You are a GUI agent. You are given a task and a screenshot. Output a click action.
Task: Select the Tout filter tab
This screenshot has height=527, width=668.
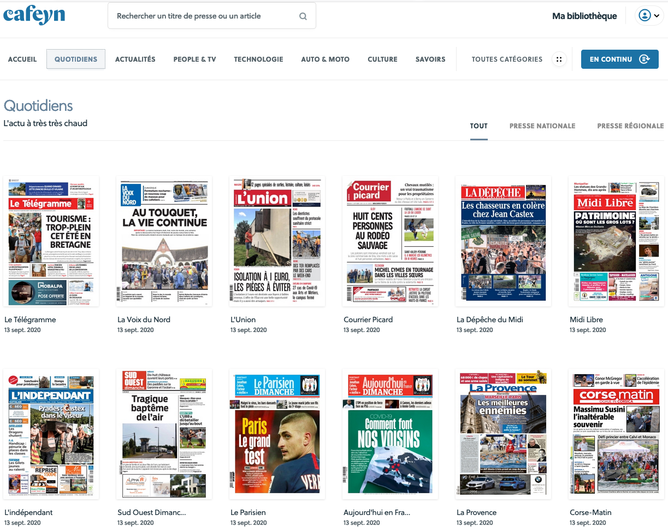[x=479, y=126]
